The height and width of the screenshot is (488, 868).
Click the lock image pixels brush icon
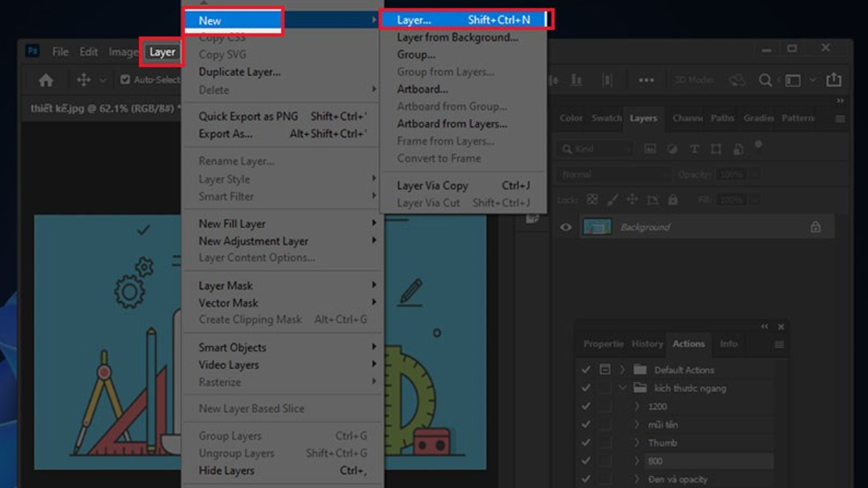click(x=612, y=200)
